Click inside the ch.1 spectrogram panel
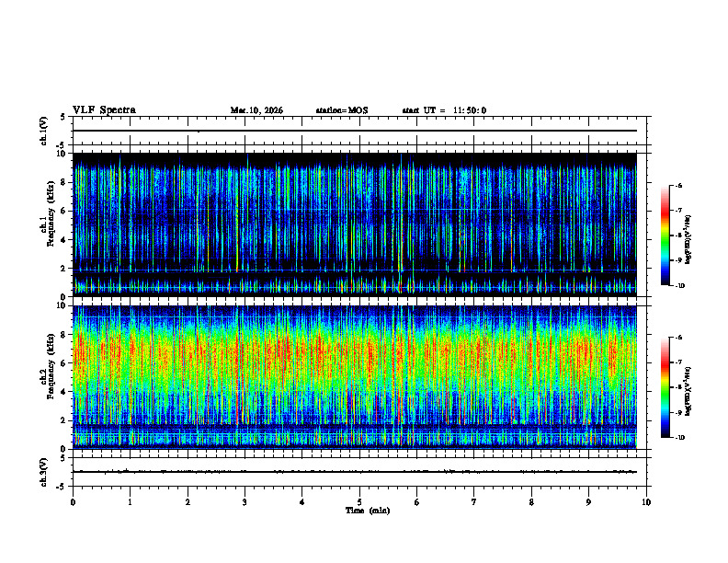Screen dimensions: 728x563 355,224
